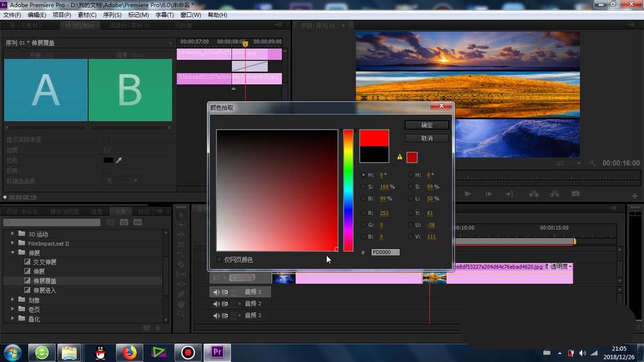Play the program monitor sequence

468,193
